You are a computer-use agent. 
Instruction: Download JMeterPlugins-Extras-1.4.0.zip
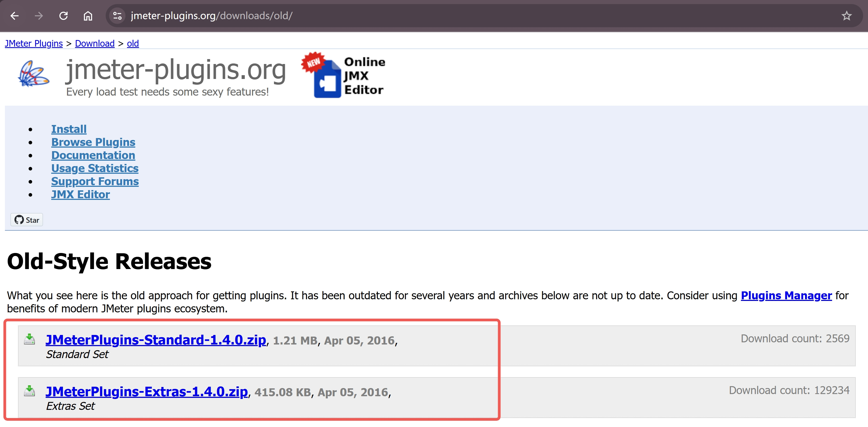[x=147, y=392]
